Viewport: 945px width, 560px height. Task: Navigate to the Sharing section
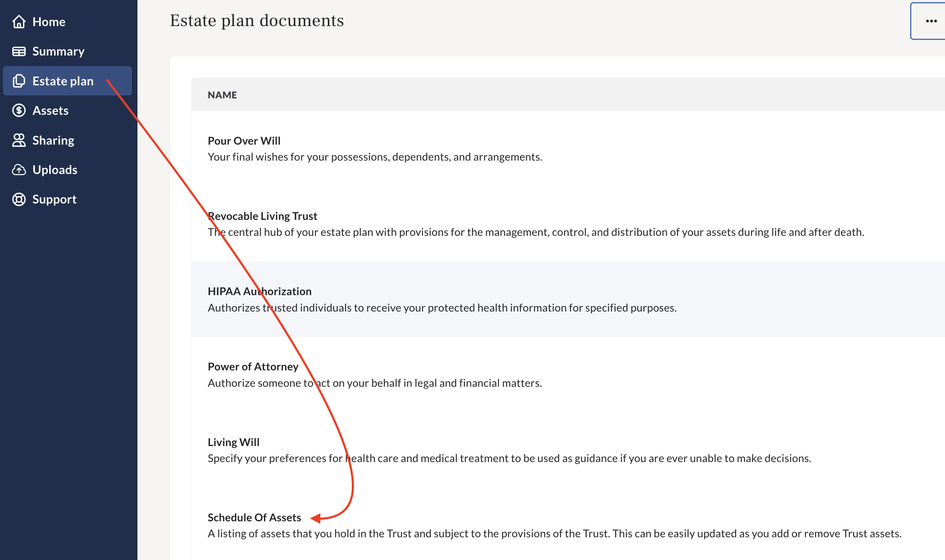[53, 140]
